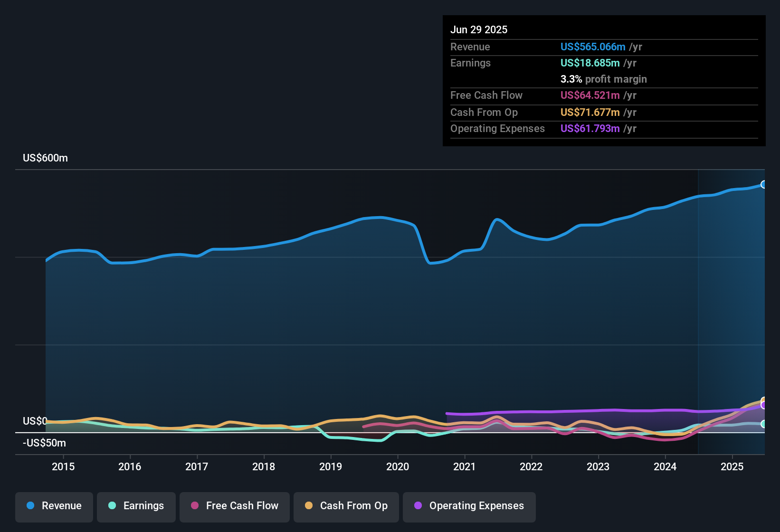Click the blue Revenue legend dot
780x532 pixels.
pos(30,506)
